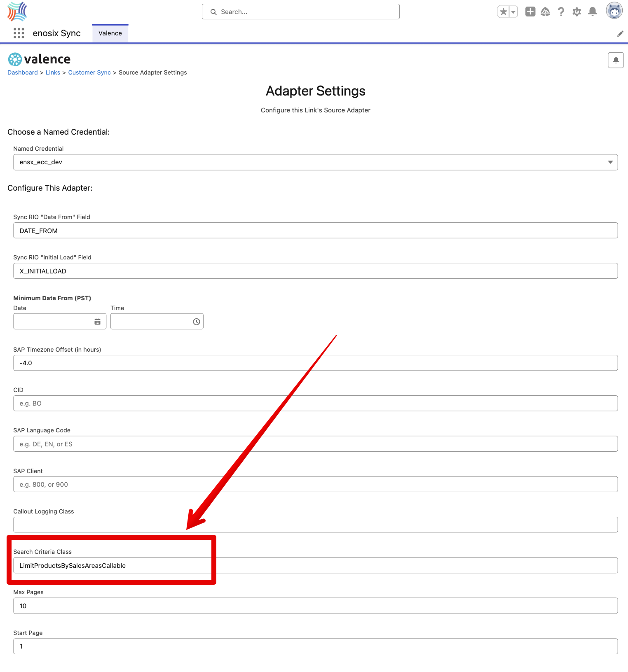
Task: Click the Favorites star icon
Action: [x=503, y=12]
